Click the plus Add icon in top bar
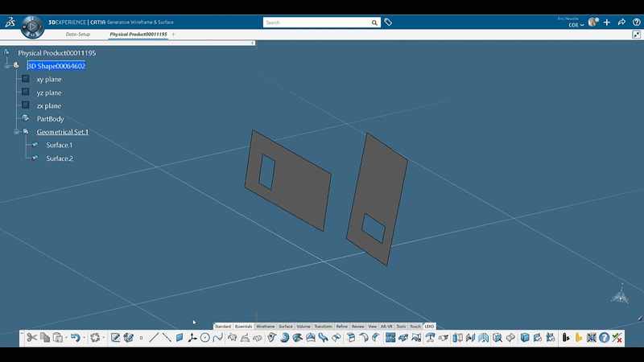Screen dimensions: 644x362 [x=607, y=23]
